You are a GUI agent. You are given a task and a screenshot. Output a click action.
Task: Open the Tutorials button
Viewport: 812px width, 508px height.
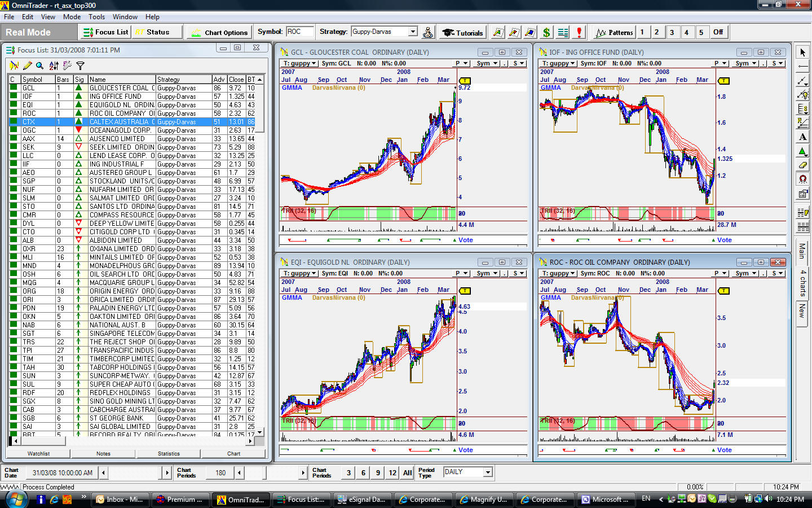click(462, 32)
